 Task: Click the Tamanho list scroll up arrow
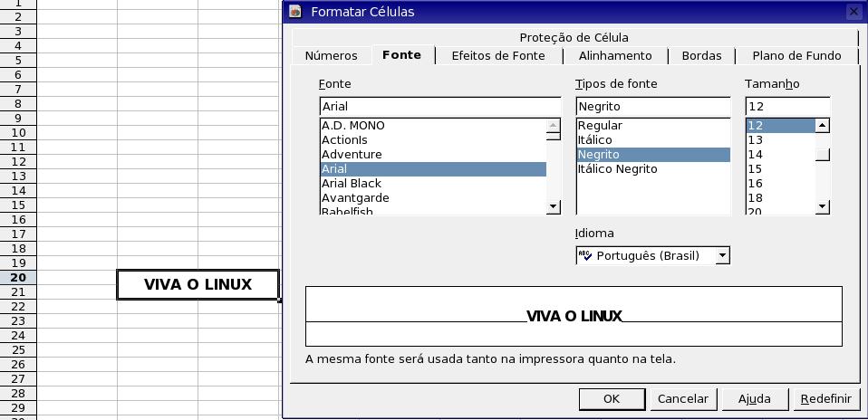pos(823,126)
